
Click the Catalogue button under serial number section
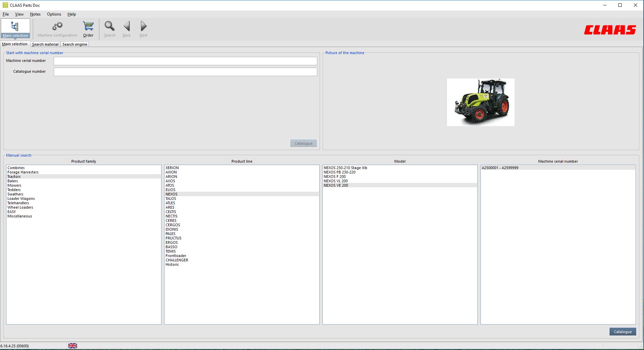coord(303,143)
